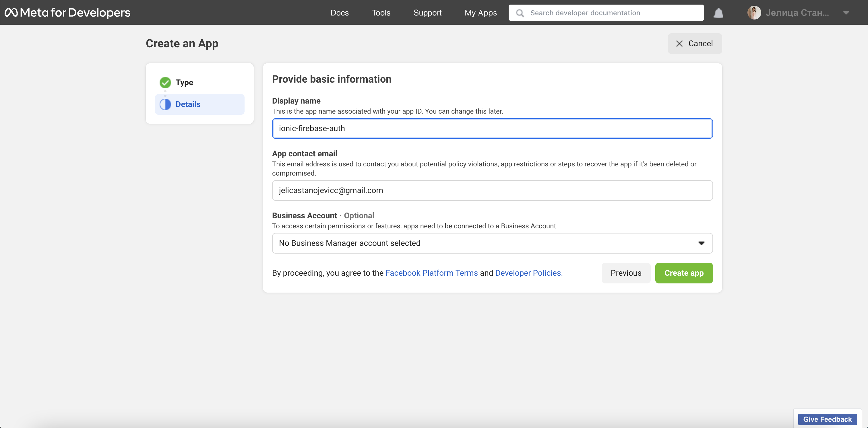Click the dropdown chevron for Business Account

700,243
